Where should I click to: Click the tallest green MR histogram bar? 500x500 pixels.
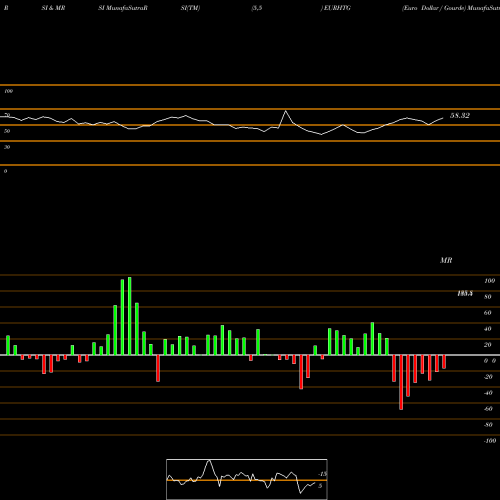pyautogui.click(x=129, y=316)
